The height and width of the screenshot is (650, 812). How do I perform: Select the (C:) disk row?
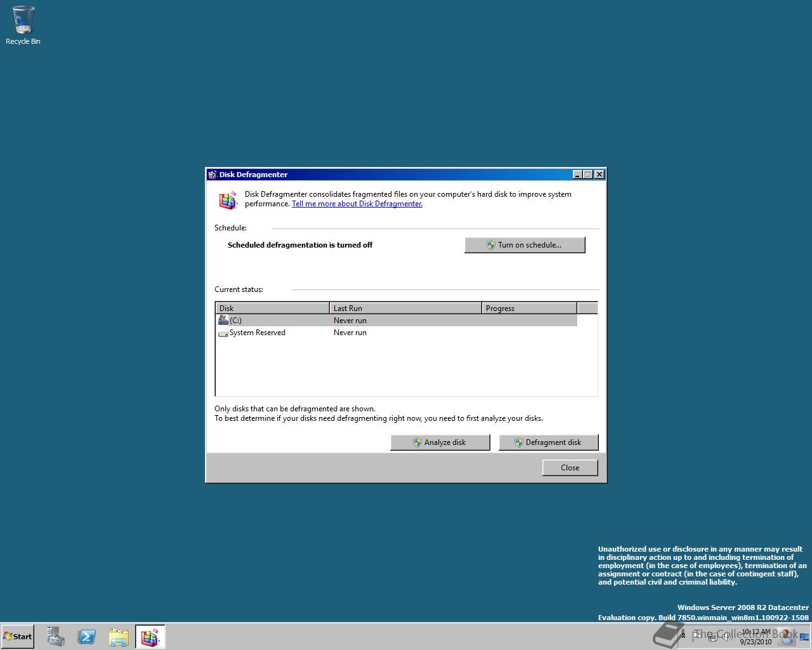coord(396,321)
